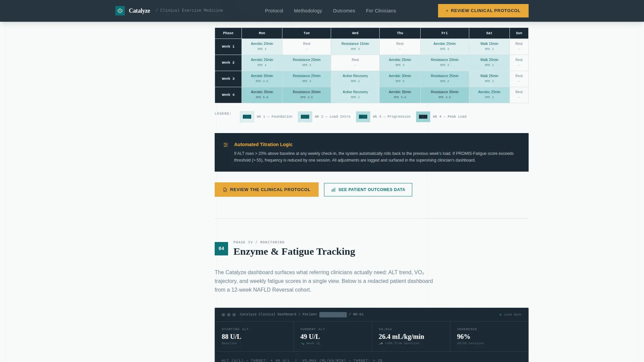Click Week 4 Monday Aerobic 35min cell
644x362 pixels.
coord(262,95)
